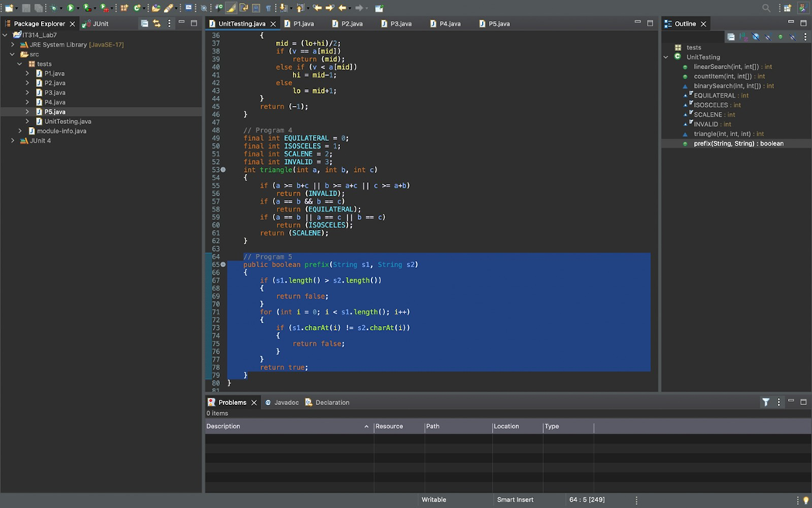Screen dimensions: 812x508
Task: Open Outline view three-dot menu
Action: 805,36
